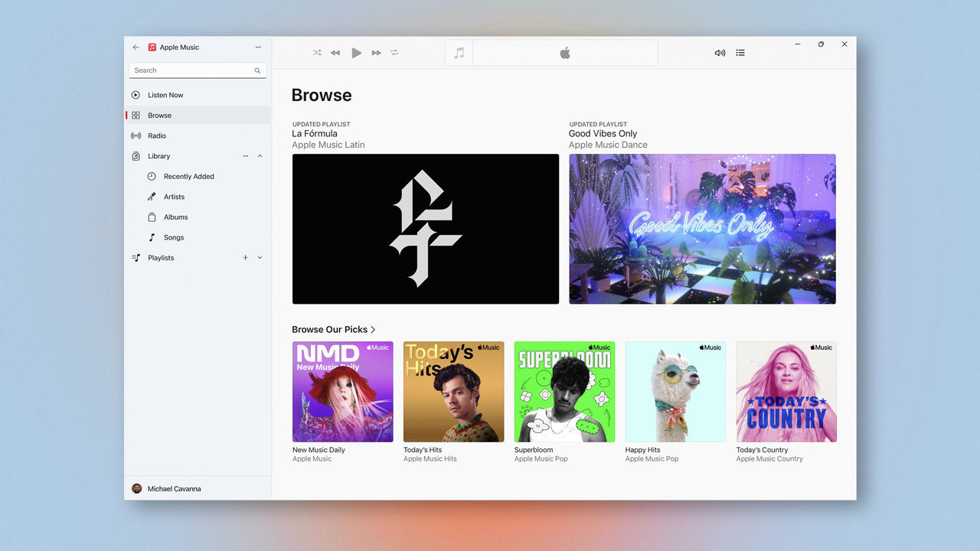Screen dimensions: 980x551
Task: Collapse the Library section chevron
Action: (x=260, y=155)
